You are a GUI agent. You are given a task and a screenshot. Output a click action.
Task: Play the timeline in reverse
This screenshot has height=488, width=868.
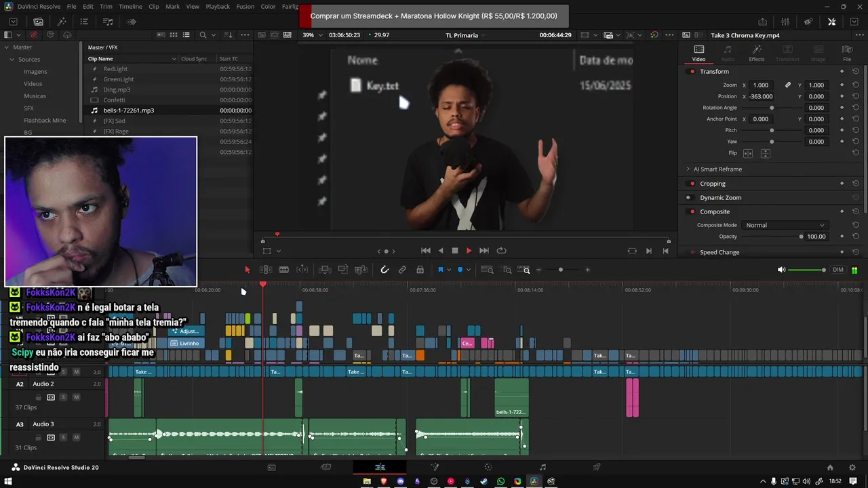[x=441, y=251]
